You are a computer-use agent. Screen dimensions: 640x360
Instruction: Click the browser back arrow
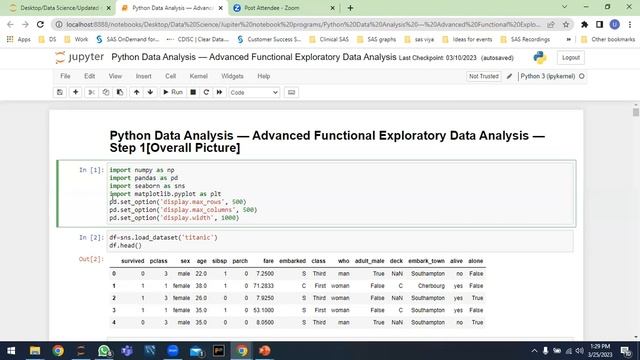pyautogui.click(x=10, y=24)
